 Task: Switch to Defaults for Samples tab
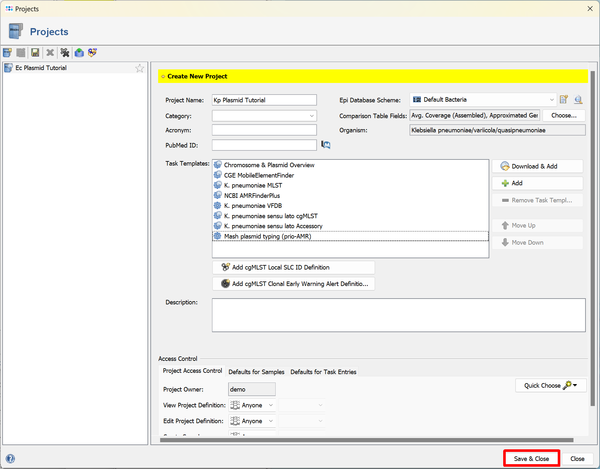click(256, 372)
